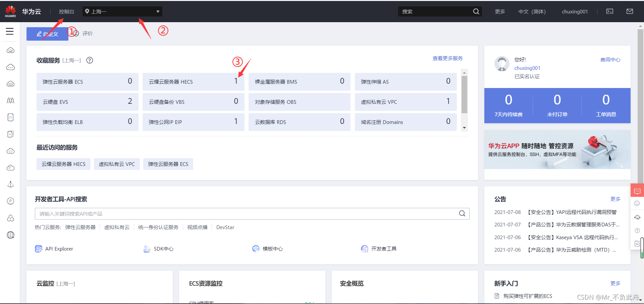Open the CloudShell terminal icon in the header

point(610,11)
